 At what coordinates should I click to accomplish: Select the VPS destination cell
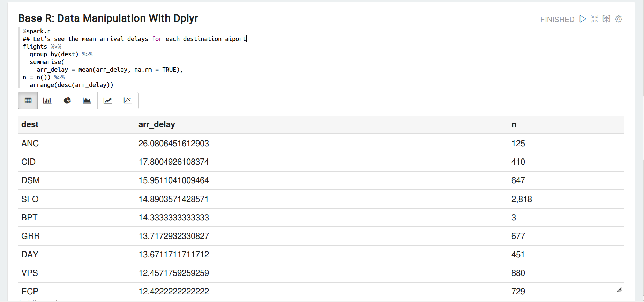click(x=30, y=273)
